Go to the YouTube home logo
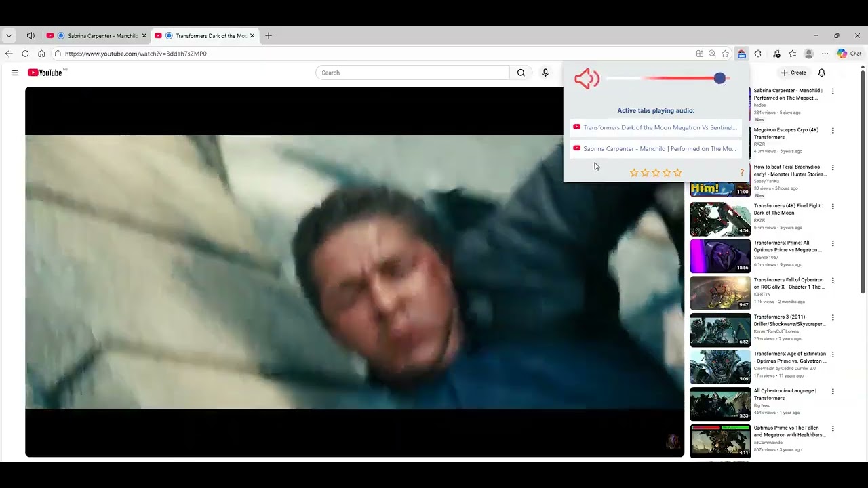 click(45, 73)
